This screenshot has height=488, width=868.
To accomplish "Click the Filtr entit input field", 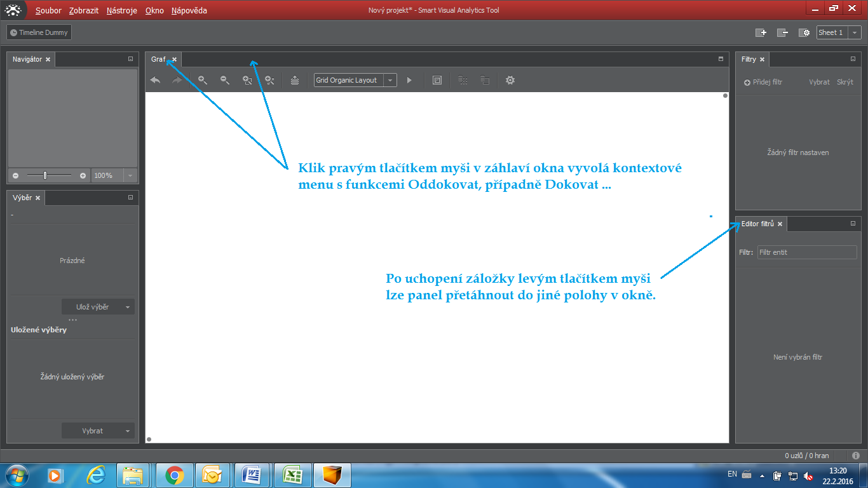I will tap(807, 252).
